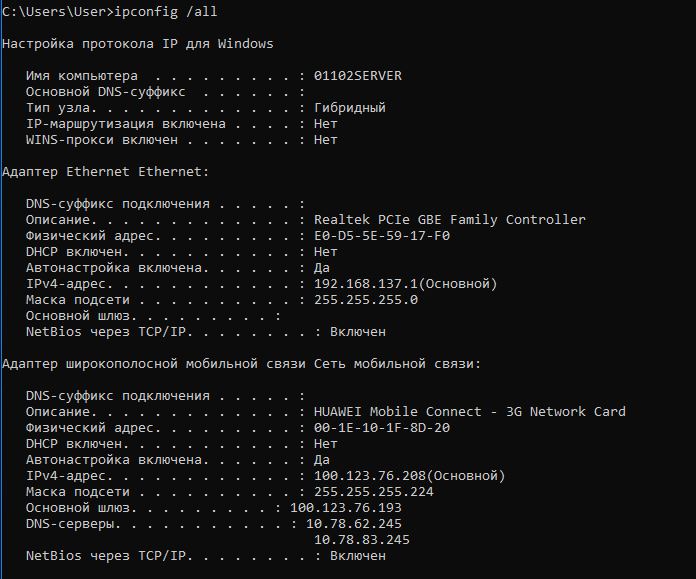Click the Ethernet MAC address E0-D5-5E-59-17-F0
Image resolution: width=696 pixels, height=579 pixels.
click(382, 236)
